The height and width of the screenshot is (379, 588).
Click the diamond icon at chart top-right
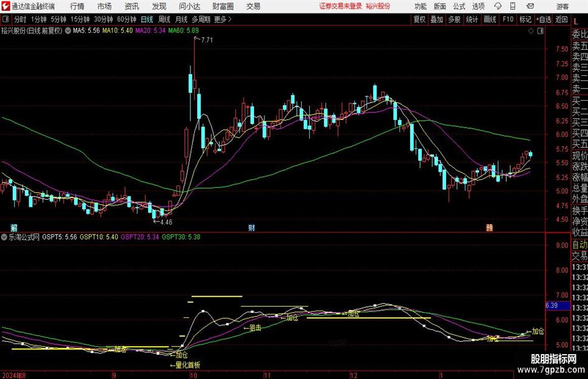531,31
